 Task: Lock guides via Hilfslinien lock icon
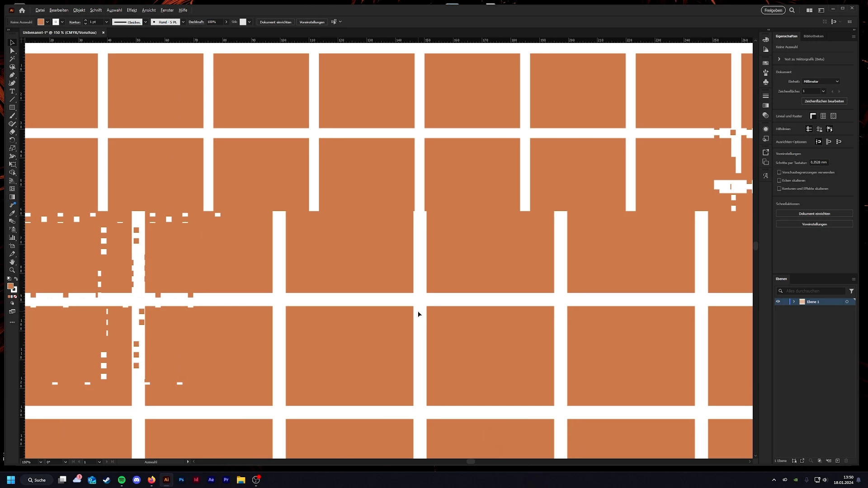(819, 129)
